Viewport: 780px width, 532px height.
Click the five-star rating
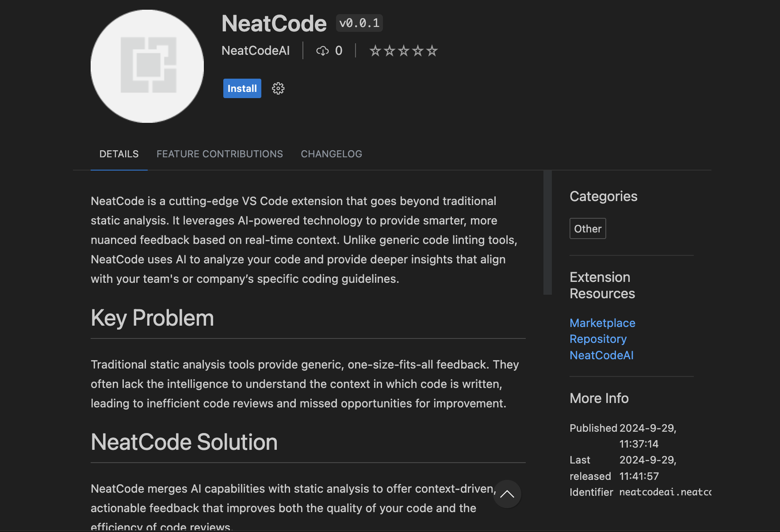pyautogui.click(x=403, y=51)
